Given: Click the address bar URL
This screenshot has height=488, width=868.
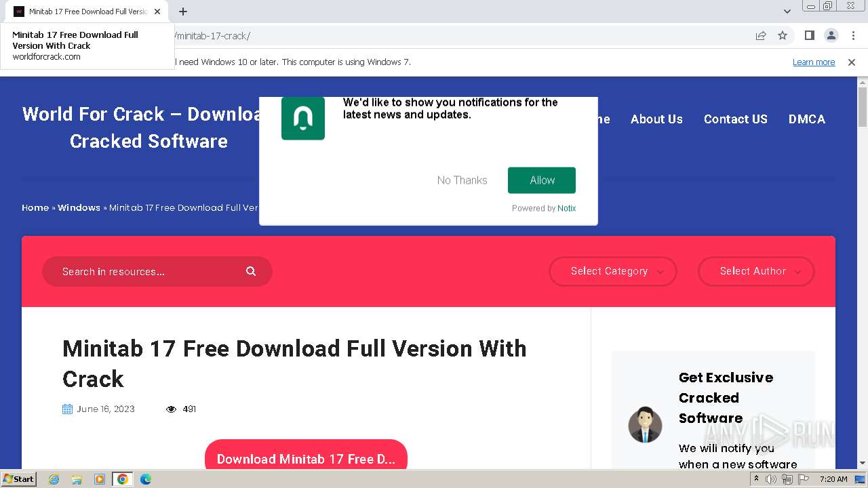Looking at the screenshot, I should (212, 36).
